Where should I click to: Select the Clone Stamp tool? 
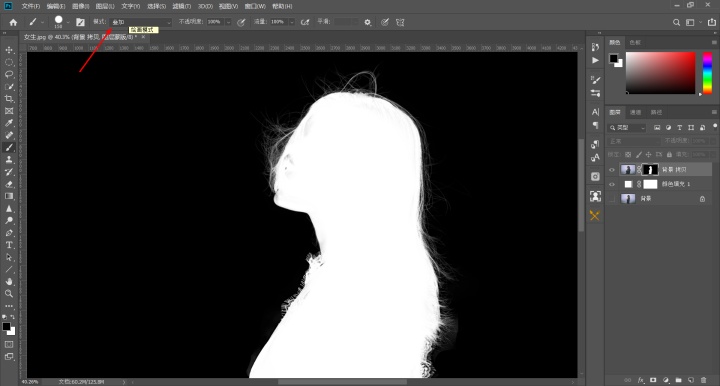click(x=9, y=160)
